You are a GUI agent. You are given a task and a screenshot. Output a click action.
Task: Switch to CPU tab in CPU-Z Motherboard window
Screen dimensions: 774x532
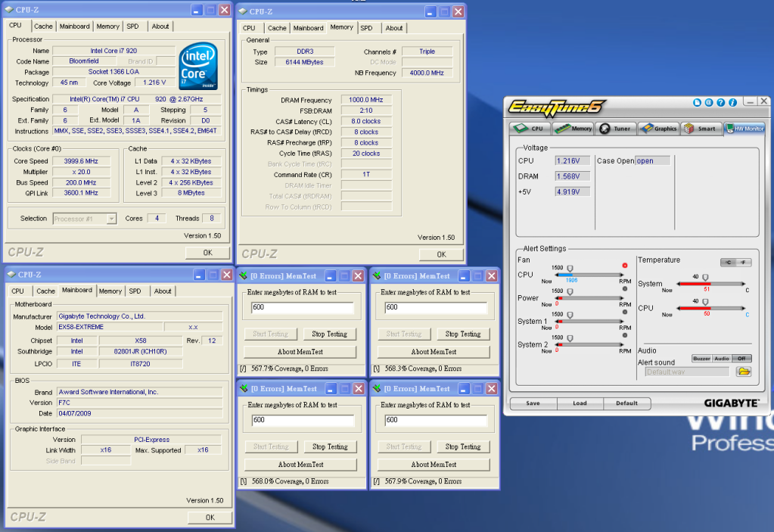point(17,291)
